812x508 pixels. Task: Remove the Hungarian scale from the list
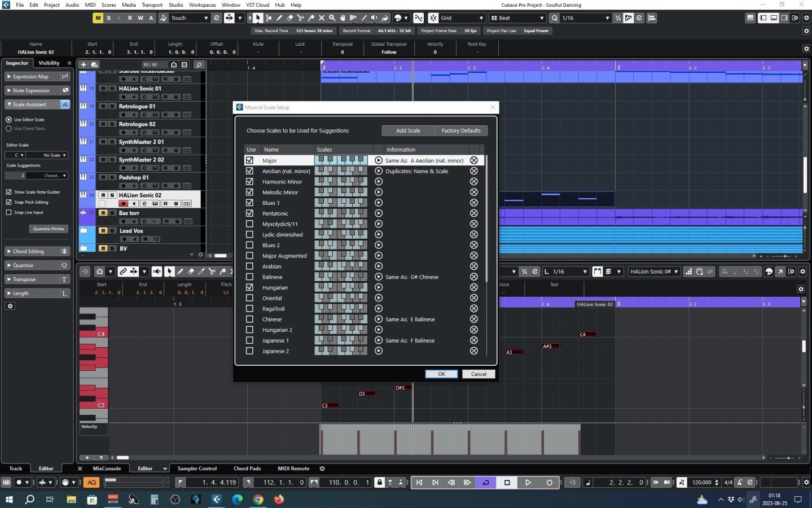pos(473,287)
